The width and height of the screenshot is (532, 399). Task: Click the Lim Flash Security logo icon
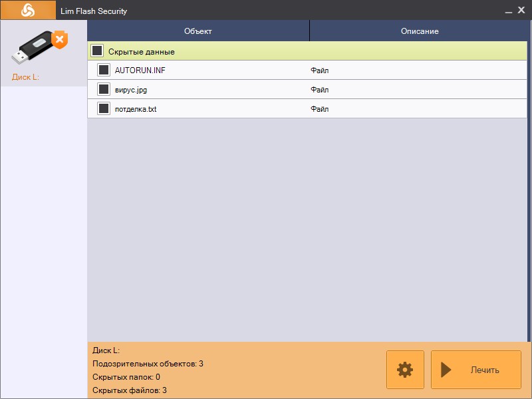pos(28,10)
